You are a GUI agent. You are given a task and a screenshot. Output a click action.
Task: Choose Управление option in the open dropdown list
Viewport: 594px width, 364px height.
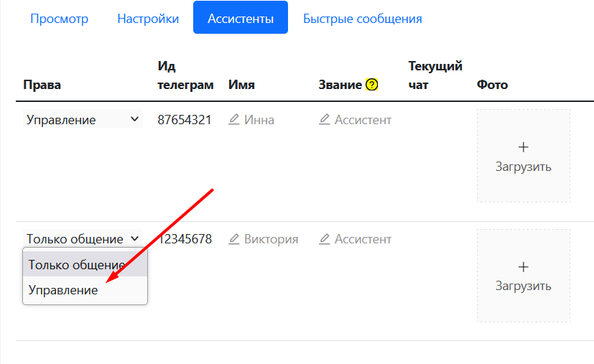(x=85, y=290)
